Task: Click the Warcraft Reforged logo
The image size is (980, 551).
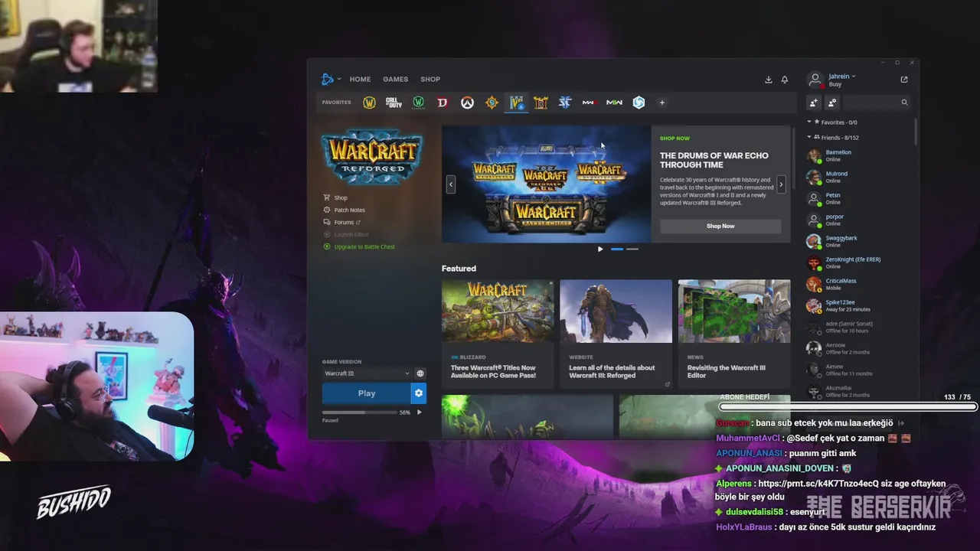Action: coord(372,157)
